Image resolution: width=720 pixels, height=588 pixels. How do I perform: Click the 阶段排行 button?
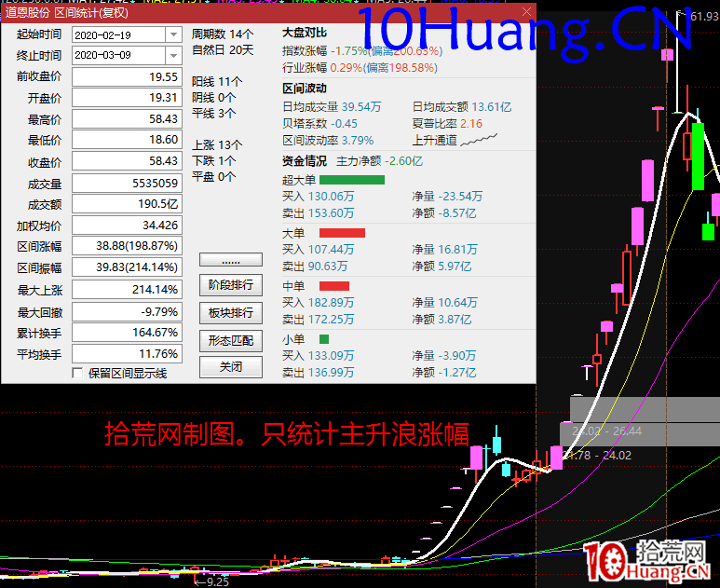(x=230, y=285)
